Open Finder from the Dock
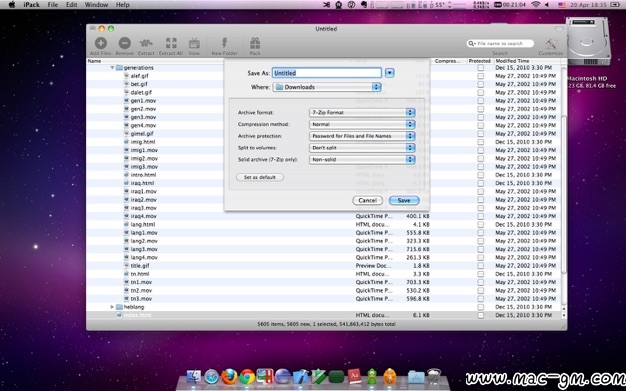 click(194, 377)
